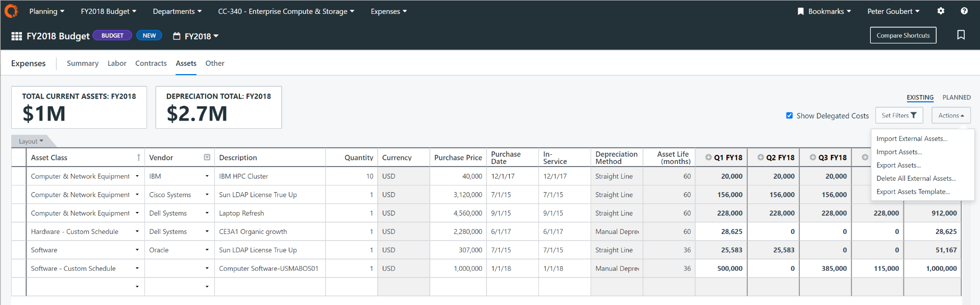Open the FY2018 fiscal year selector

pos(202,36)
